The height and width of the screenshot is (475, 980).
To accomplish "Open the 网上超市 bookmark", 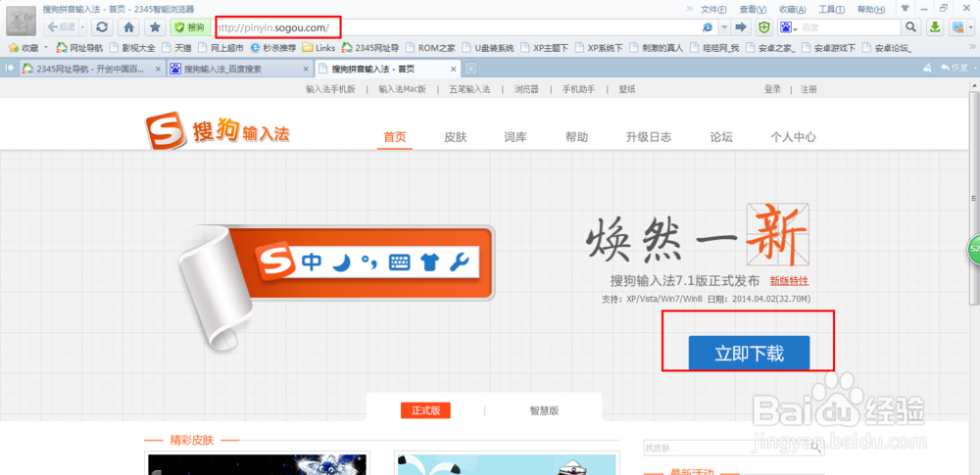I will tap(220, 47).
